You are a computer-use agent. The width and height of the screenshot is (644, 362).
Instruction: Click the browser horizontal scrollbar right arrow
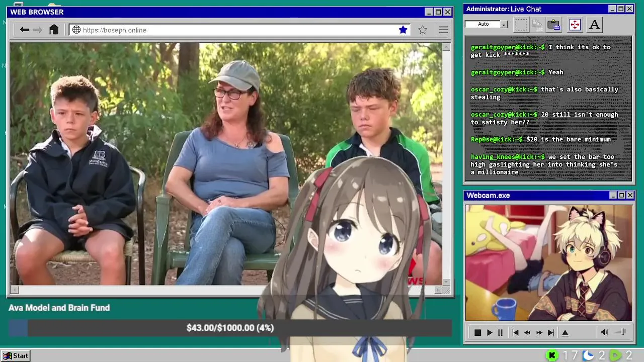pos(438,290)
